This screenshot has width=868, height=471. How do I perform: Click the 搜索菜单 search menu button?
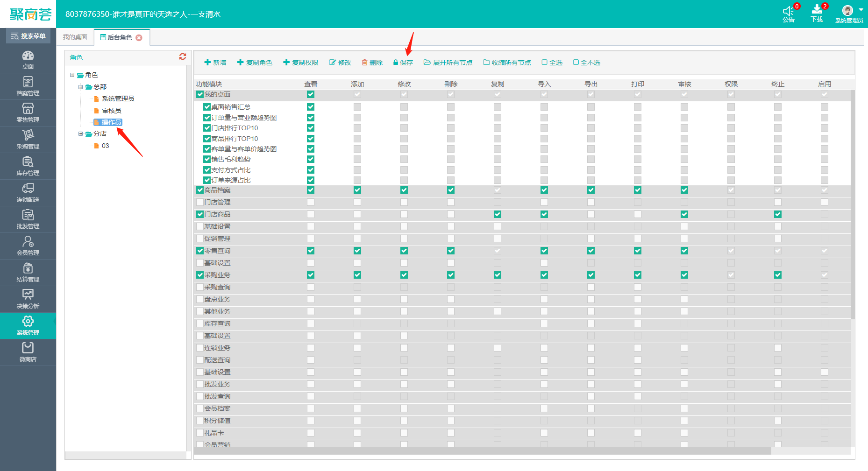click(x=28, y=36)
